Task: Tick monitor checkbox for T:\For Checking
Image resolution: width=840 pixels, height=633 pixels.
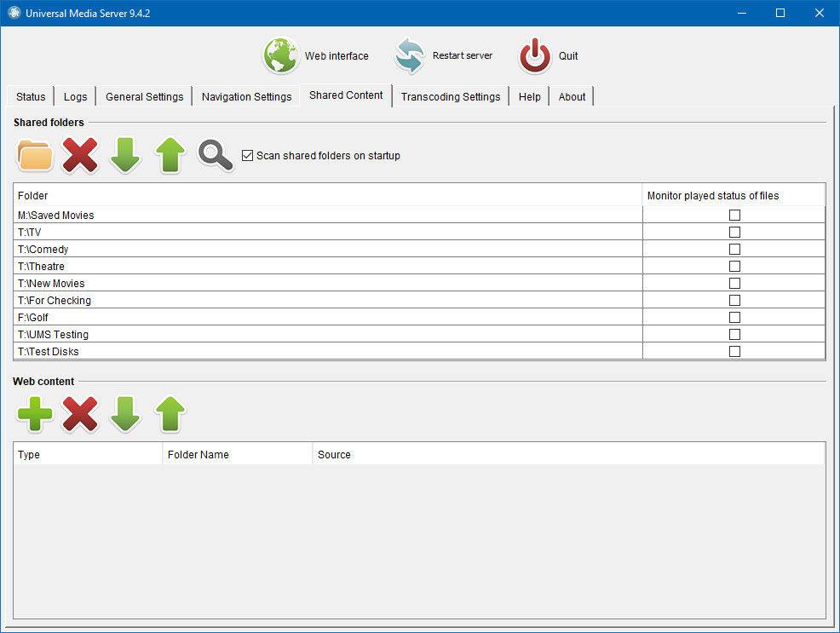Action: pos(734,301)
